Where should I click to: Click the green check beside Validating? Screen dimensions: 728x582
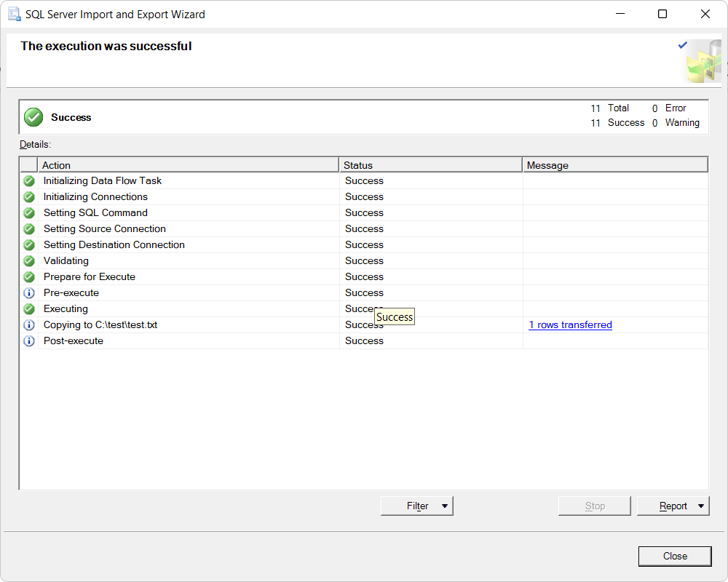[29, 260]
